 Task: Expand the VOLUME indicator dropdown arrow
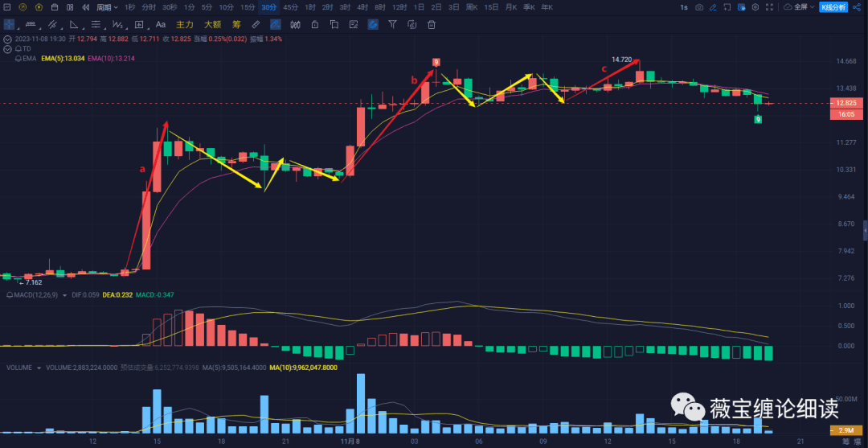(39, 367)
